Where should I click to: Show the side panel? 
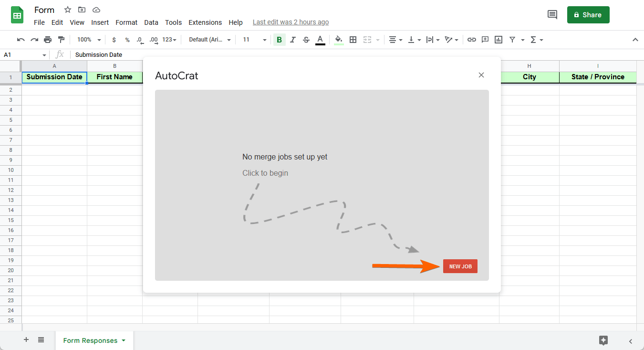tap(631, 341)
